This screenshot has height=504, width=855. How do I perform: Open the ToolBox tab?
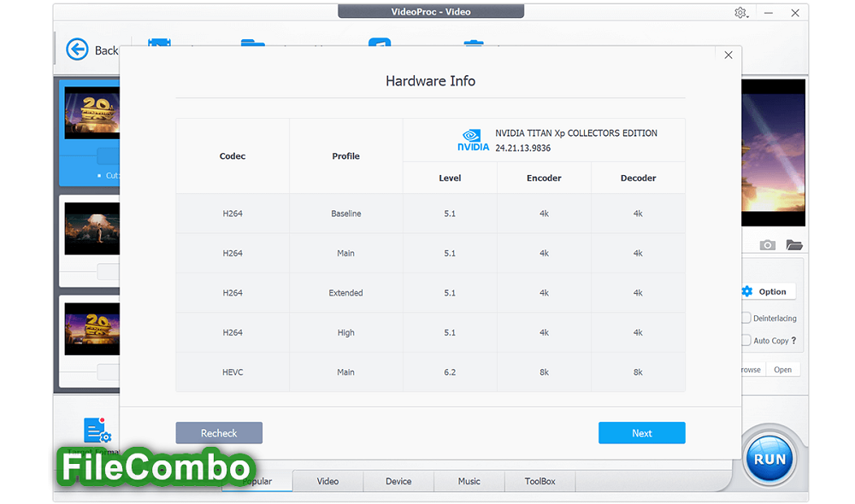(x=540, y=481)
